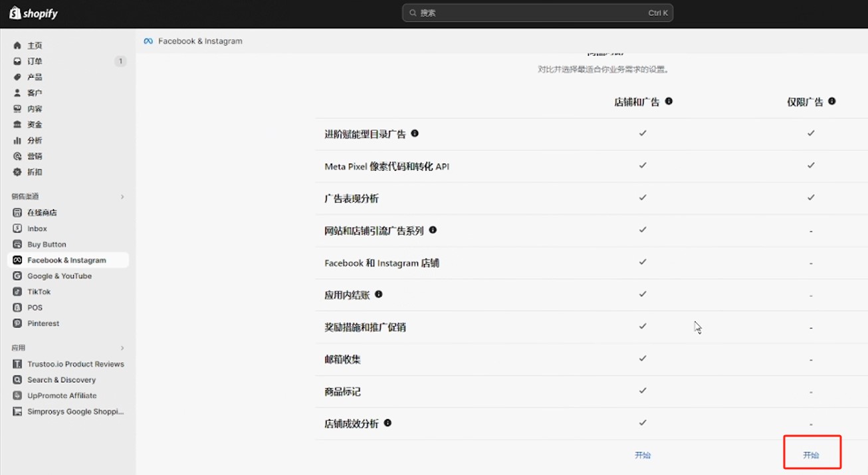Click the row label 奖励措施和推广促销
The image size is (868, 475).
click(x=365, y=328)
